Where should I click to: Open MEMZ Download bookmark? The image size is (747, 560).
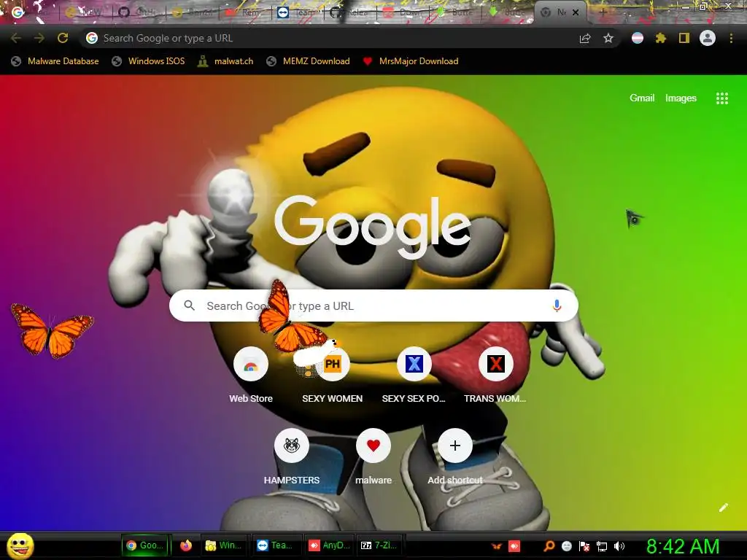309,61
